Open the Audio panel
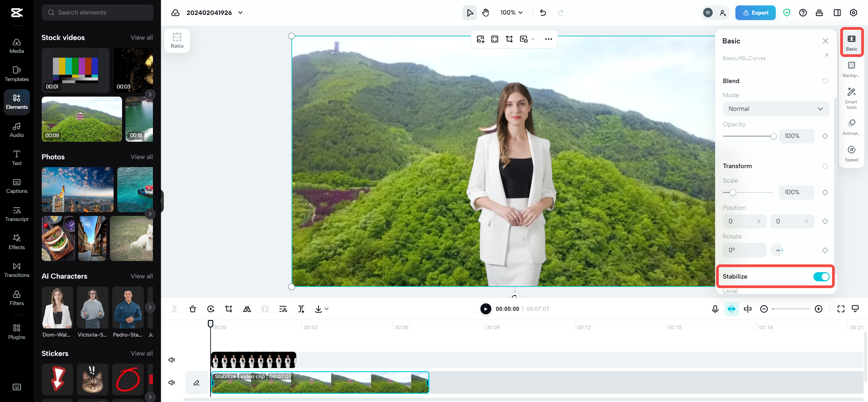 tap(16, 129)
